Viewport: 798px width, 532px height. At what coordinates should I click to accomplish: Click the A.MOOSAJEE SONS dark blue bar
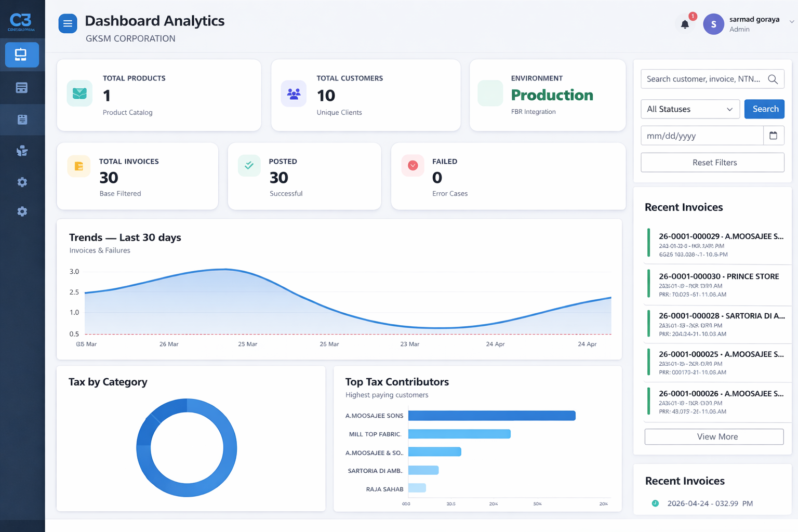491,416
